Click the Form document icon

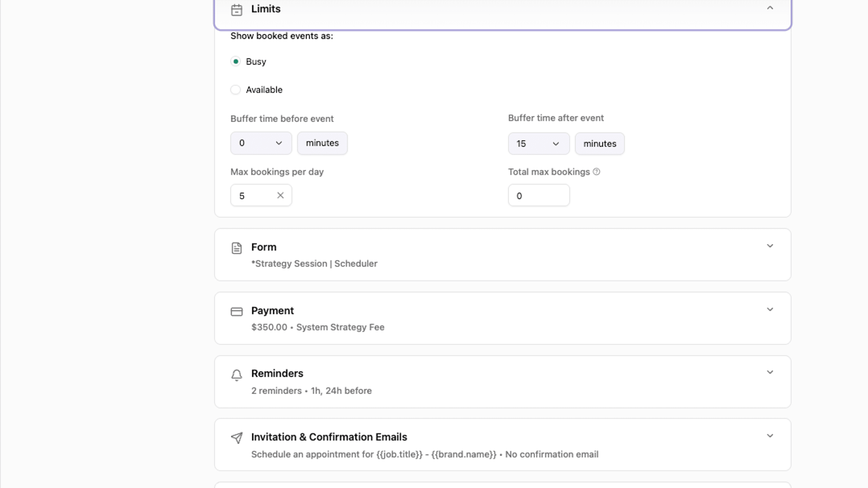[x=236, y=248]
